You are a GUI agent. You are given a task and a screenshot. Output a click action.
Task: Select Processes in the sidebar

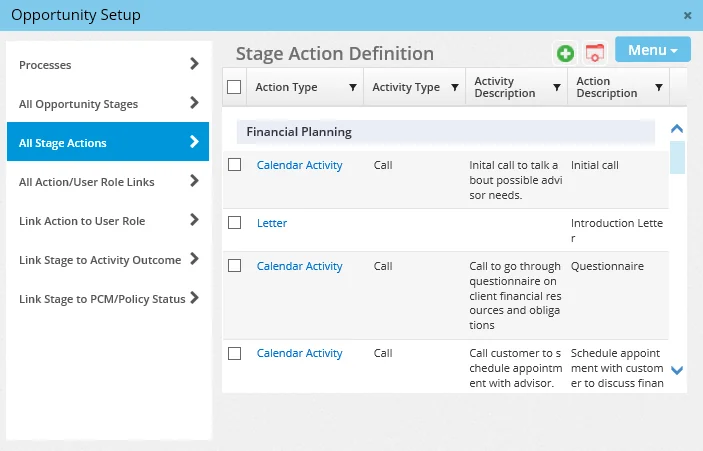(x=108, y=65)
